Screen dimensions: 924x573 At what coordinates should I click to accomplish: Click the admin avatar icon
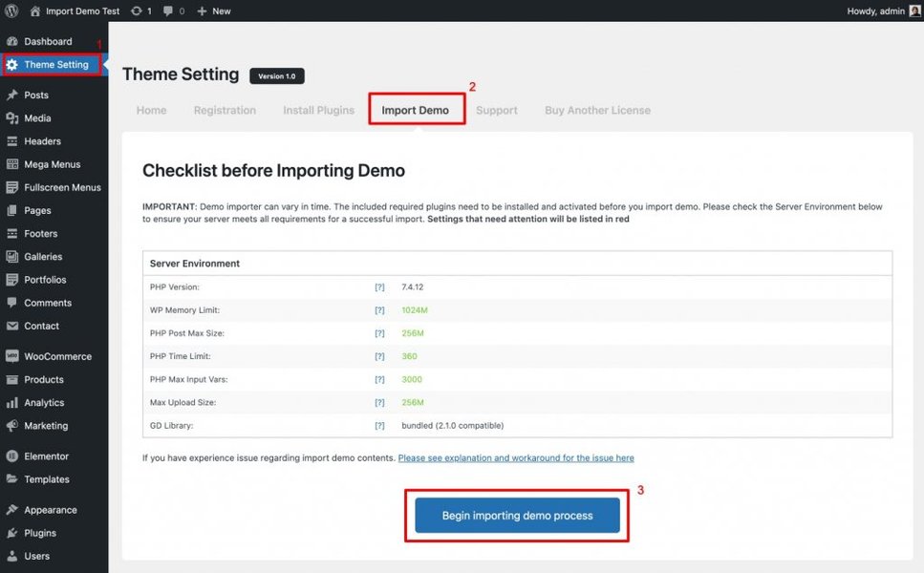[x=914, y=11]
